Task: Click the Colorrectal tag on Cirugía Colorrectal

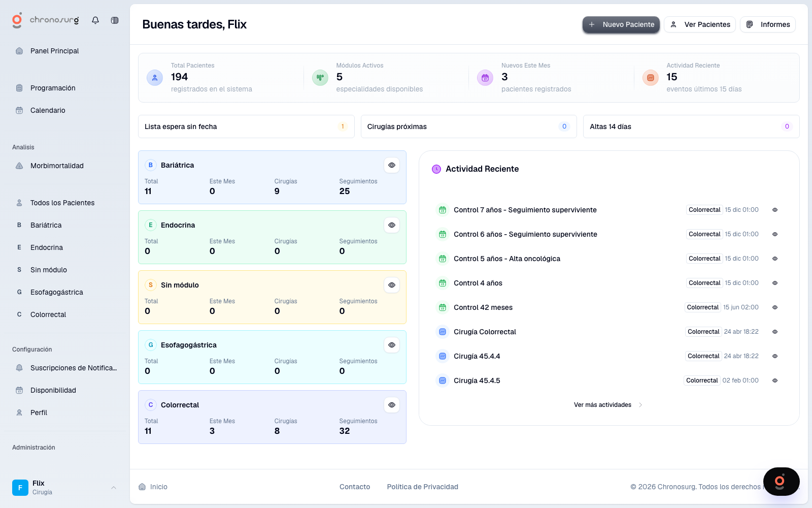Action: pyautogui.click(x=703, y=332)
